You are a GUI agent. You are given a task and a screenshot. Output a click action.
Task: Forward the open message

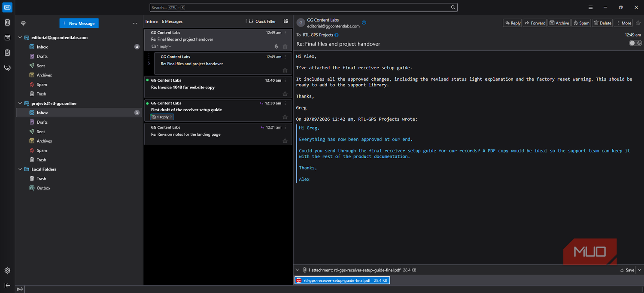535,23
